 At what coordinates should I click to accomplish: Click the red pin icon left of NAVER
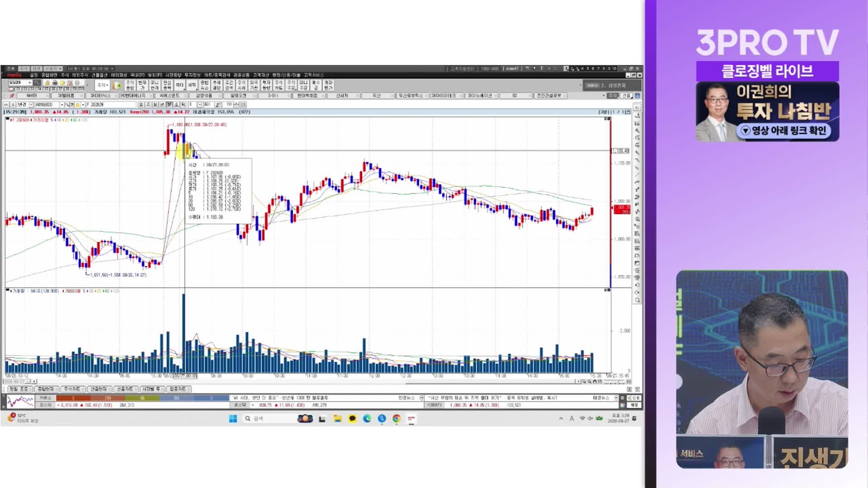point(12,95)
